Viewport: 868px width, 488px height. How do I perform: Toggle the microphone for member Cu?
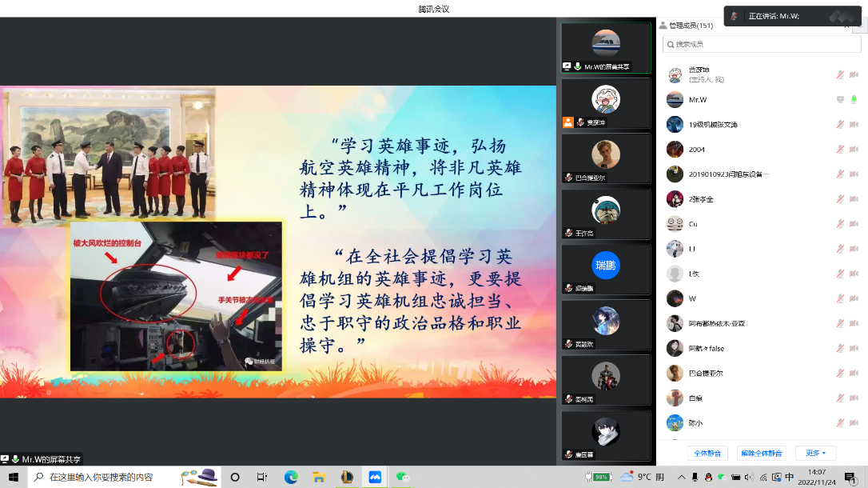pos(840,224)
